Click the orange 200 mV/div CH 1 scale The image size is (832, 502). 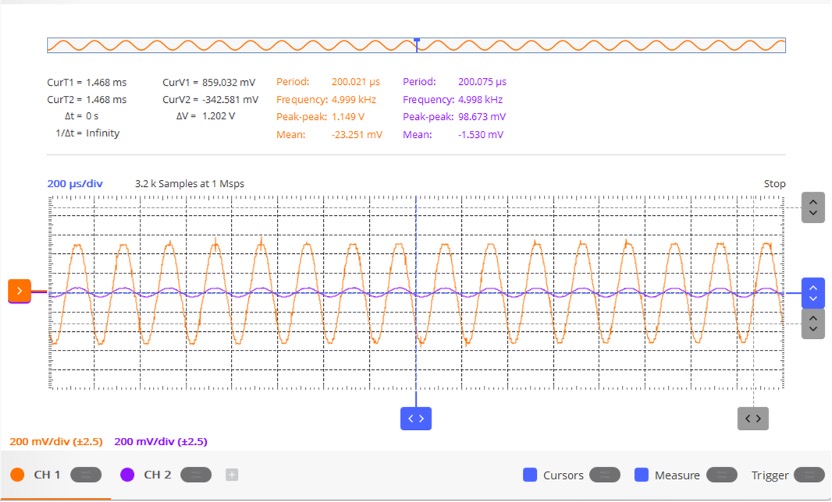[x=56, y=442]
